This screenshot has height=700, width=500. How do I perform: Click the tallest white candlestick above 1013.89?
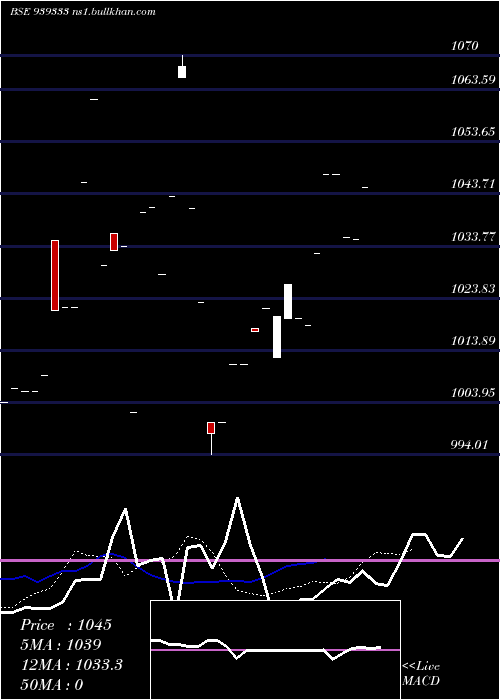coord(277,337)
